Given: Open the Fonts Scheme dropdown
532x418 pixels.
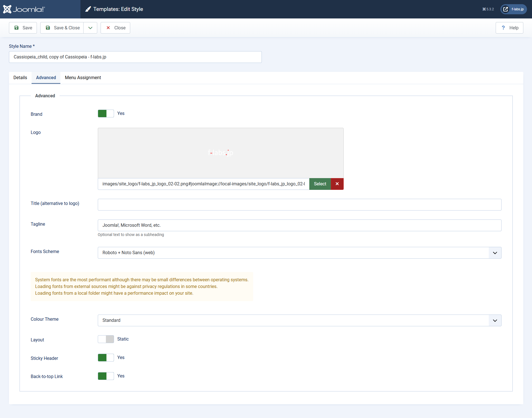Looking at the screenshot, I should tap(300, 253).
